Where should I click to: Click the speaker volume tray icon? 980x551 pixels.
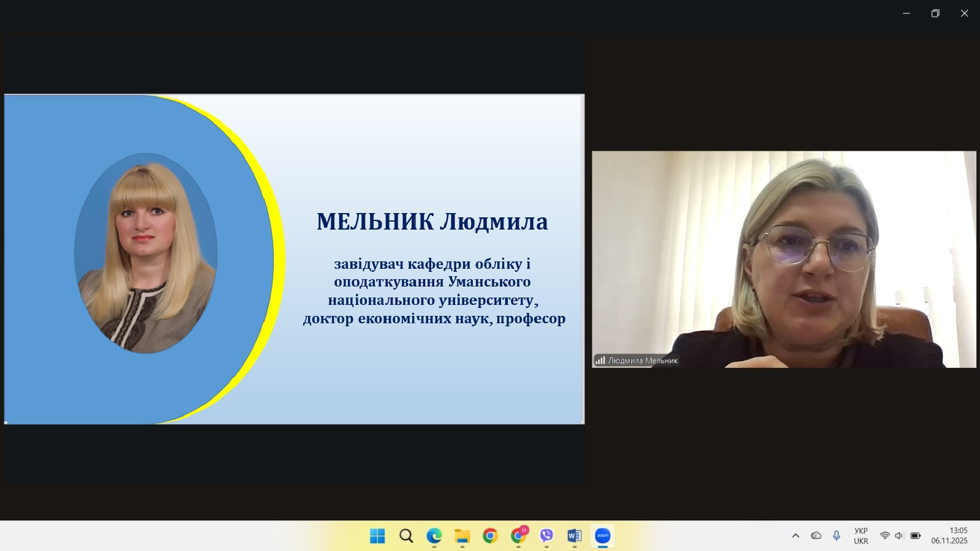pyautogui.click(x=899, y=536)
